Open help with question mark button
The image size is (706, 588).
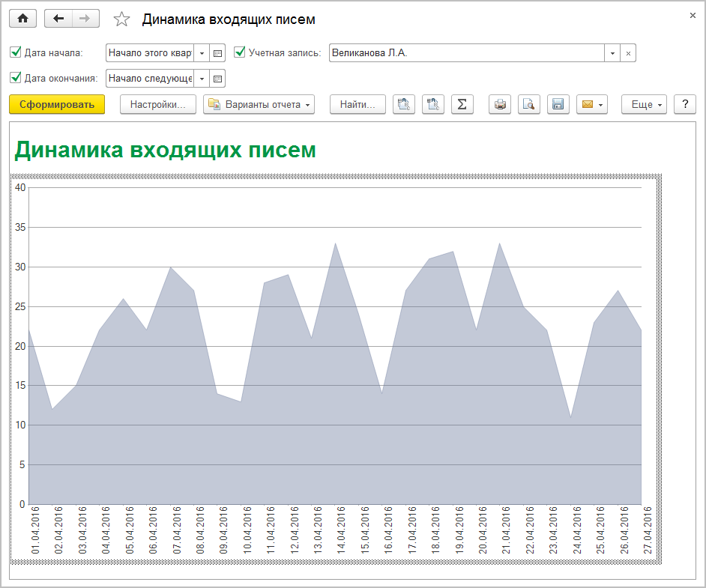685,104
